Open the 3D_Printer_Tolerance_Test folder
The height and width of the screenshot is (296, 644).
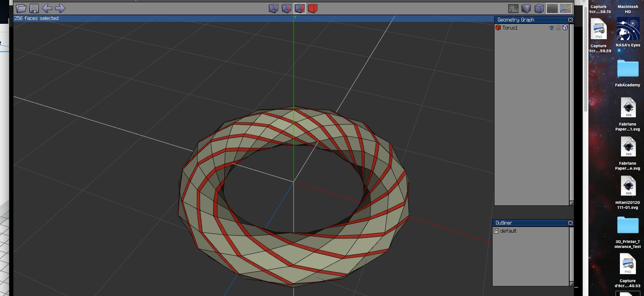pos(628,232)
